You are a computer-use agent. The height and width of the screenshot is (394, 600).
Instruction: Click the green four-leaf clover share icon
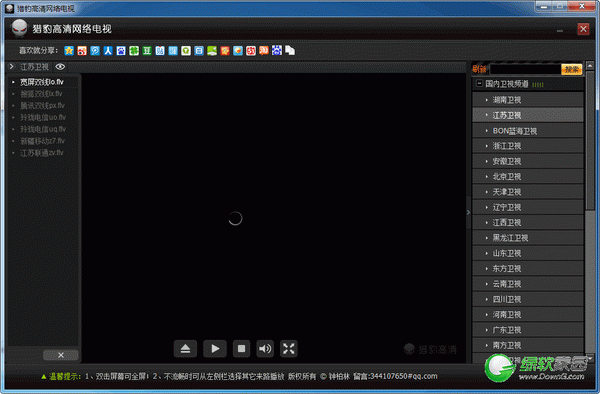(x=134, y=50)
